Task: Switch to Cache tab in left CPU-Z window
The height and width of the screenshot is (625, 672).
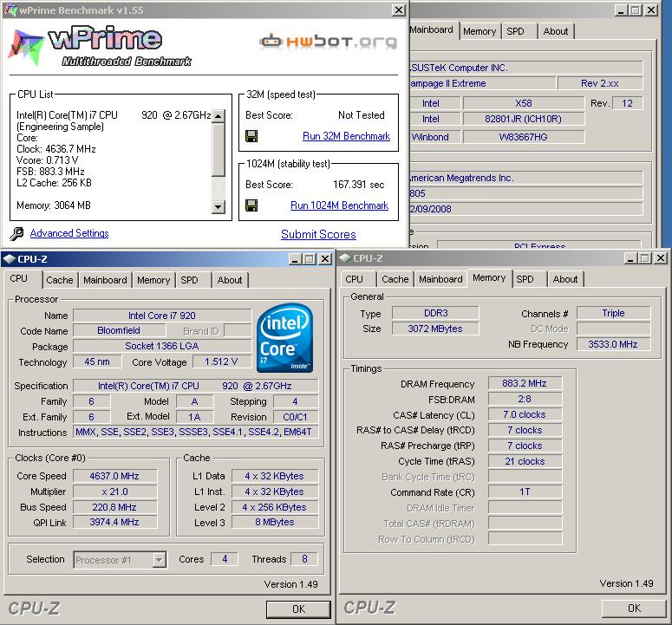Action: coord(60,280)
